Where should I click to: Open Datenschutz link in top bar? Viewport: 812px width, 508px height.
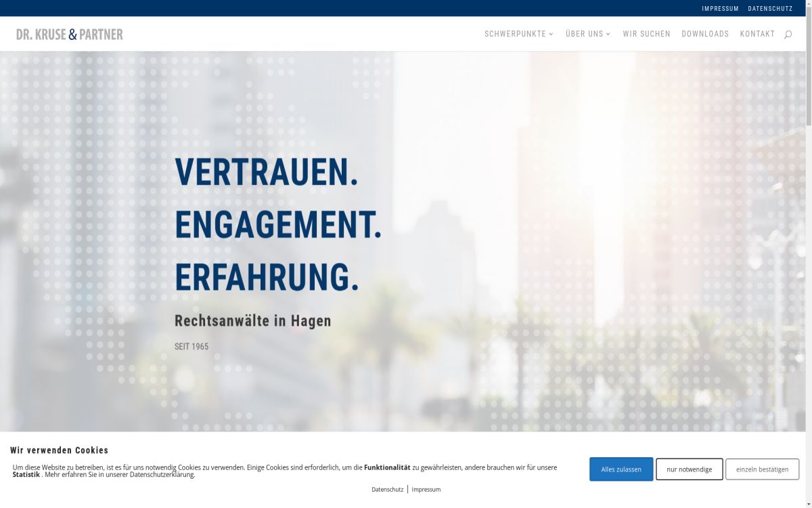pyautogui.click(x=770, y=9)
